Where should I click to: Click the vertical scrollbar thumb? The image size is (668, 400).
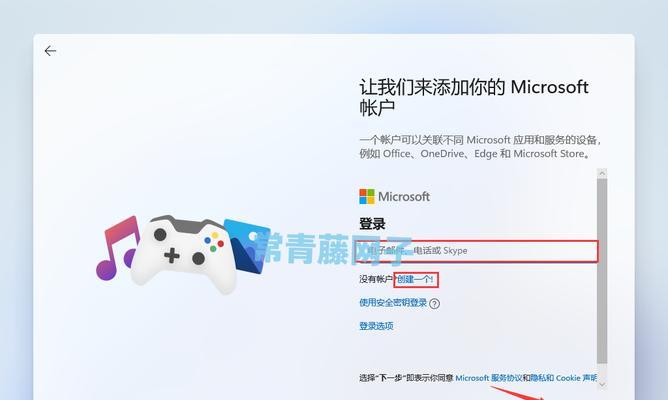(602, 271)
